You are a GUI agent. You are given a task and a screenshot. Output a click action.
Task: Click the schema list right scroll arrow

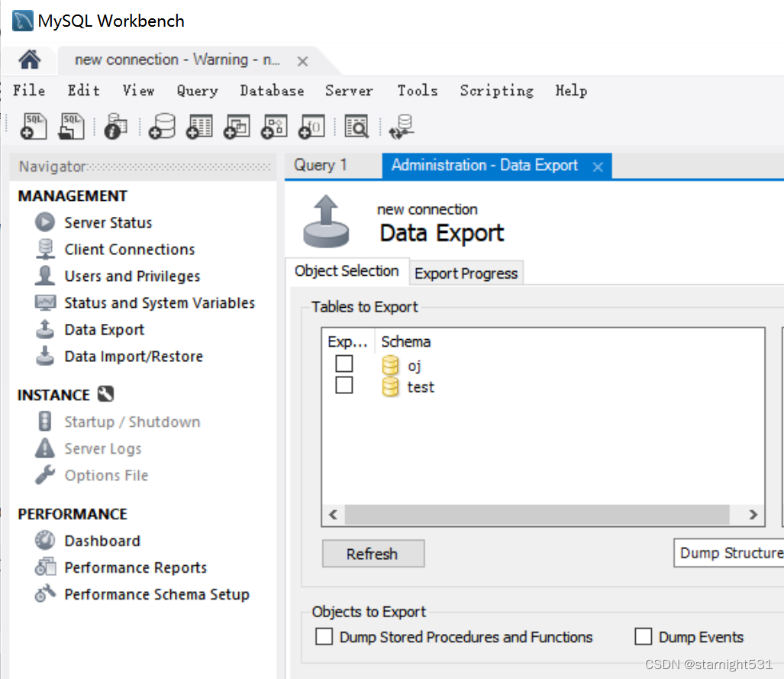click(x=753, y=514)
